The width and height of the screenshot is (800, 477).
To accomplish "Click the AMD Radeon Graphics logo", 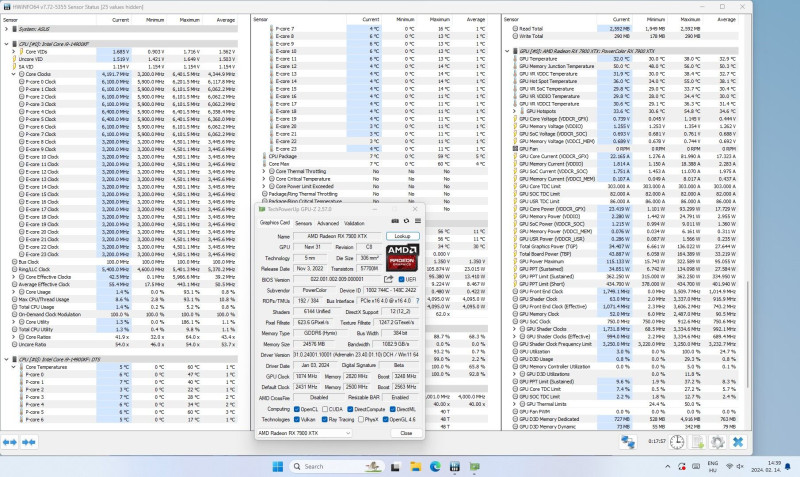I will (402, 258).
